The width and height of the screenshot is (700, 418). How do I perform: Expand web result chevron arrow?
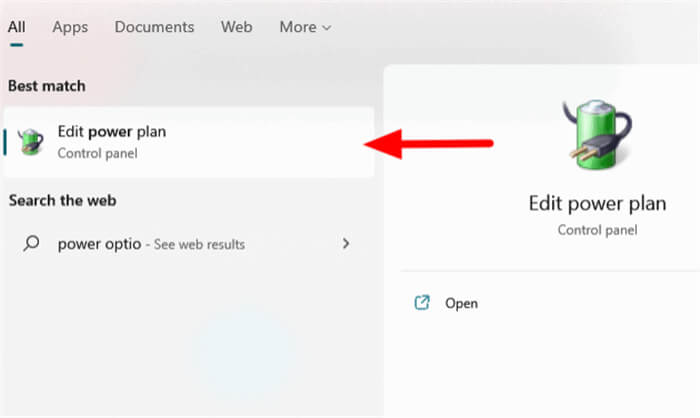[x=346, y=243]
